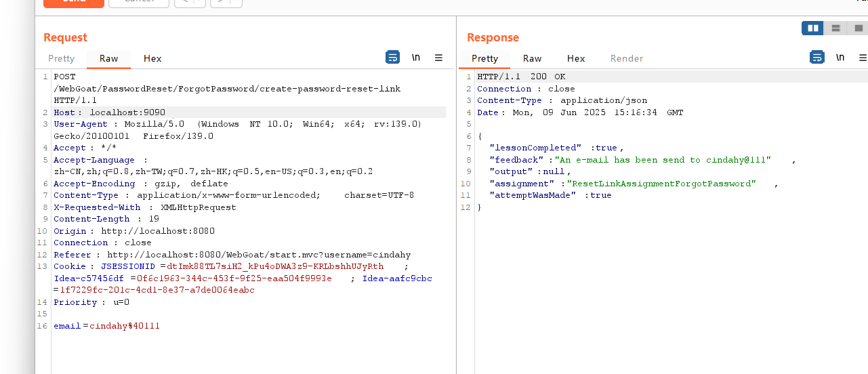Select the Raw tab in the Request panel
Screen dimensions: 868x374
tap(108, 58)
